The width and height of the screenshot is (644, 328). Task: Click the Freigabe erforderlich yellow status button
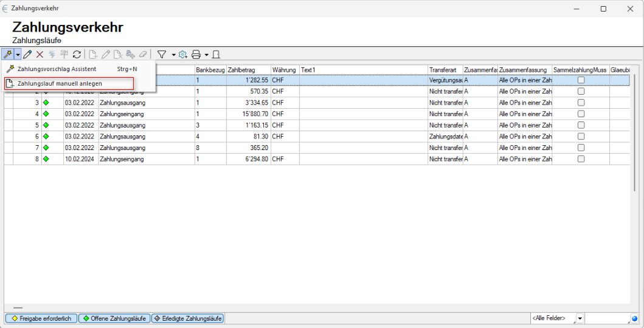(41, 318)
